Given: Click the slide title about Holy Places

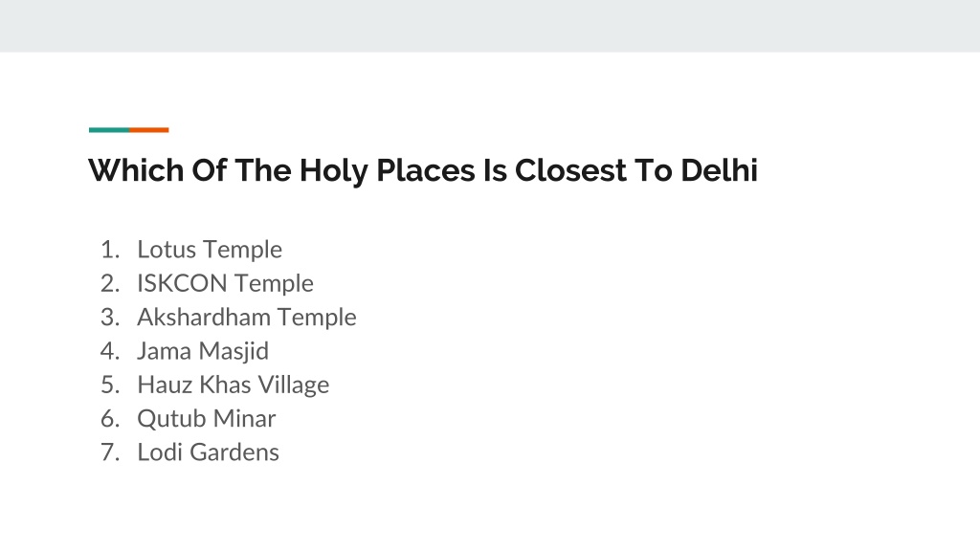Looking at the screenshot, I should 423,170.
